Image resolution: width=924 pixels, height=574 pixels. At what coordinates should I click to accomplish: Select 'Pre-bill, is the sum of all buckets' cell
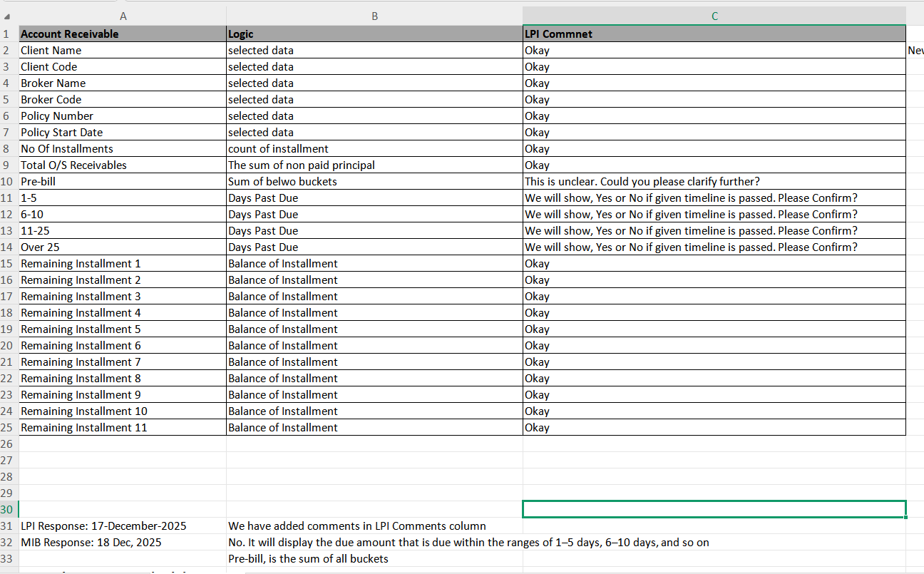(x=308, y=559)
